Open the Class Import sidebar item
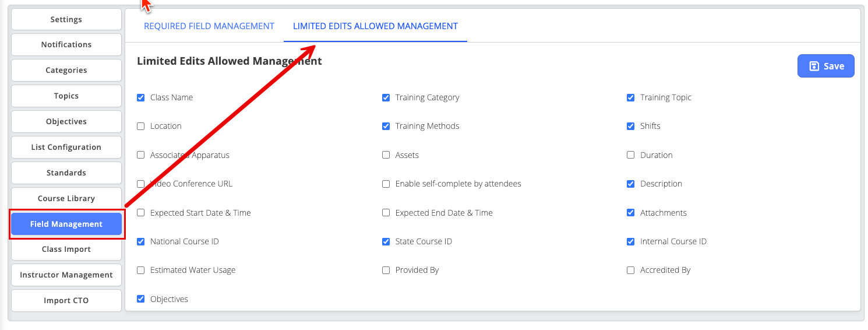The height and width of the screenshot is (330, 868). coord(66,250)
